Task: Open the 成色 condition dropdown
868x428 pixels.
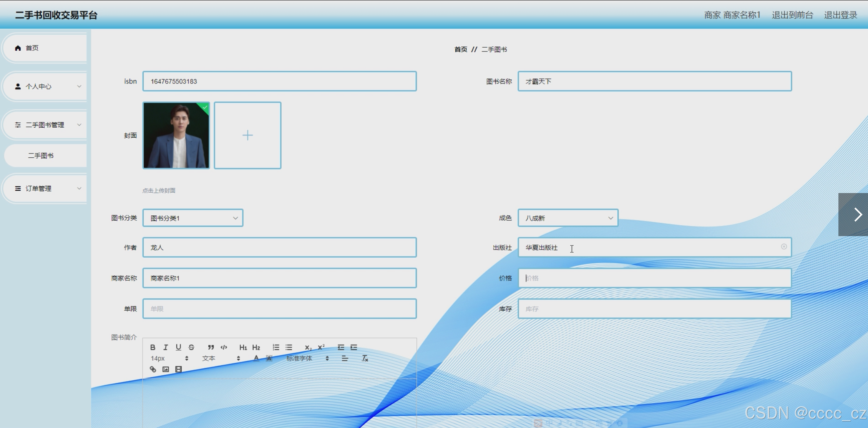Action: click(568, 218)
